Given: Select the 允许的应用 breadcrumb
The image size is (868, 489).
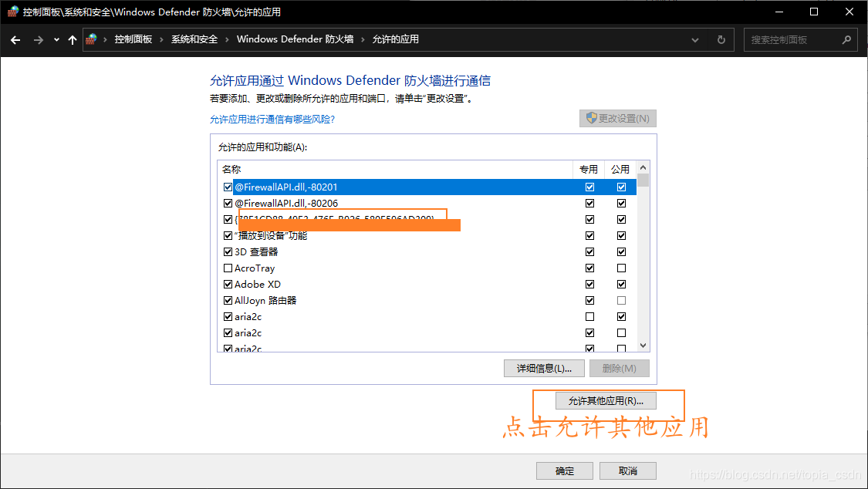Looking at the screenshot, I should 395,39.
